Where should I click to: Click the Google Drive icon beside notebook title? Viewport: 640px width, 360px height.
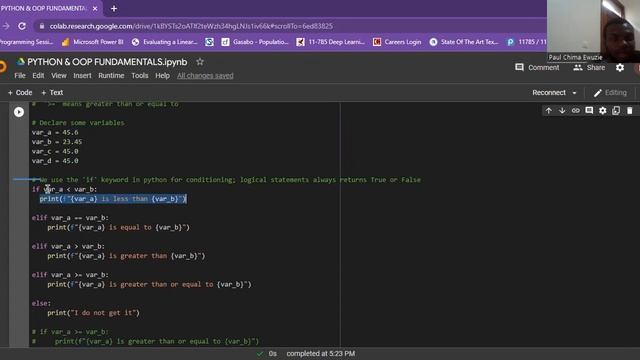pos(20,62)
